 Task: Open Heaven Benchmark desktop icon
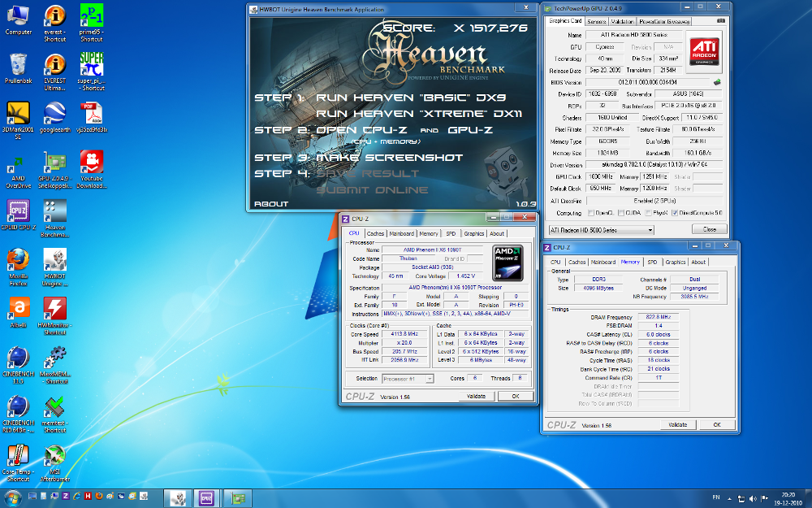[55, 219]
